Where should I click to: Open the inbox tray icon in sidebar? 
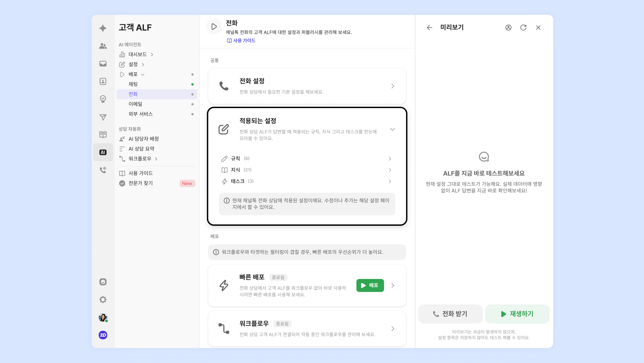[x=103, y=64]
